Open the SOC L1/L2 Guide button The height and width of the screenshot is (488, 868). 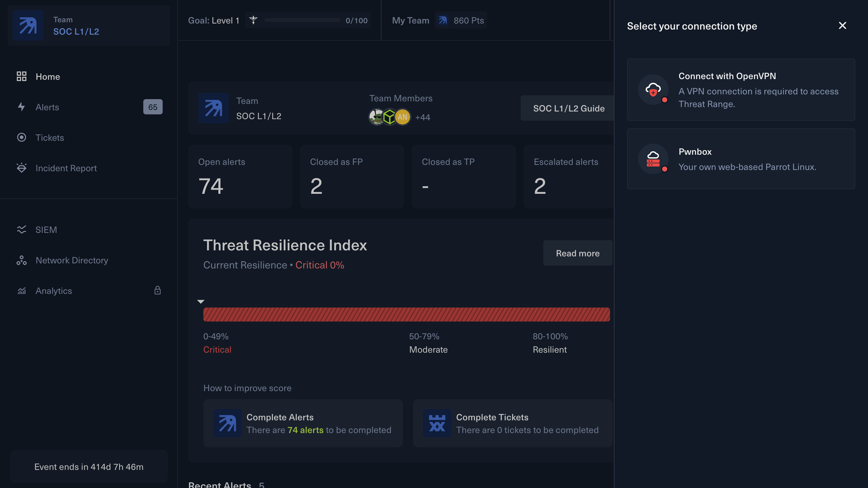point(568,108)
